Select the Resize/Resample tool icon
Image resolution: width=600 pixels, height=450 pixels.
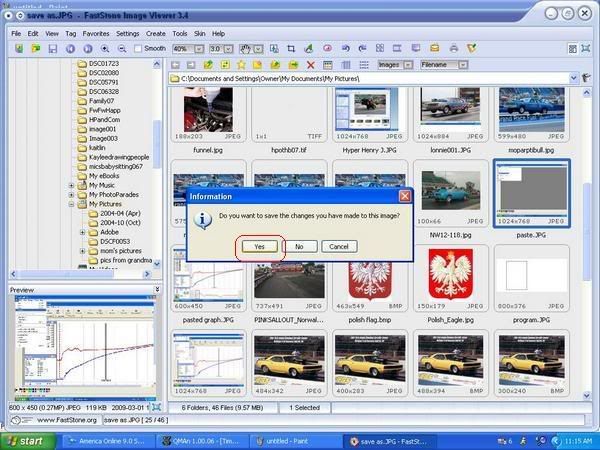click(274, 49)
